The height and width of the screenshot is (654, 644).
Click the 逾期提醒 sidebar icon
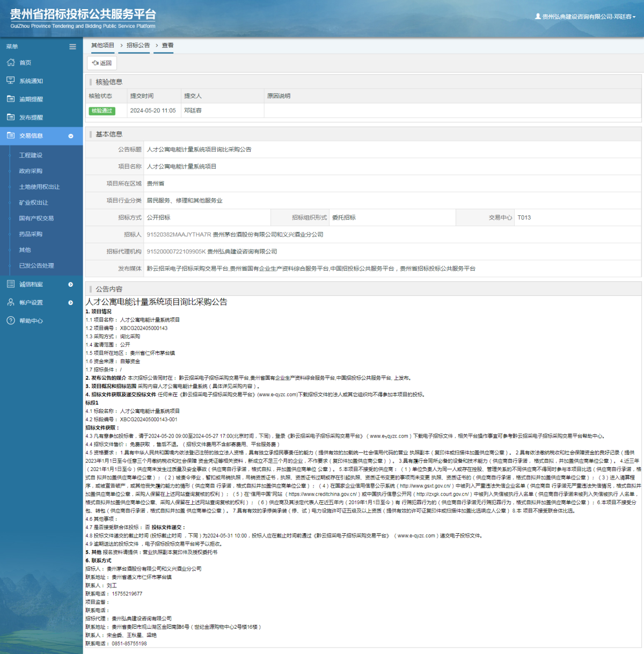pos(11,99)
